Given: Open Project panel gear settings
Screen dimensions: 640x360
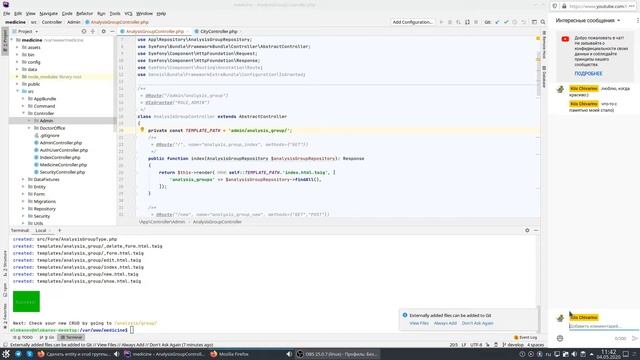Looking at the screenshot, I should (x=103, y=31).
